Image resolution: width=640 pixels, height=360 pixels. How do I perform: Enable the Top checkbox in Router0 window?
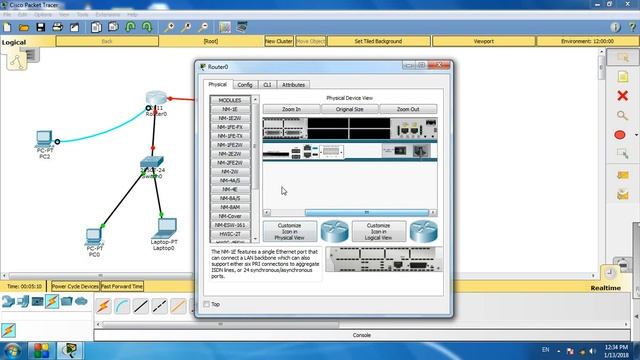coord(207,304)
